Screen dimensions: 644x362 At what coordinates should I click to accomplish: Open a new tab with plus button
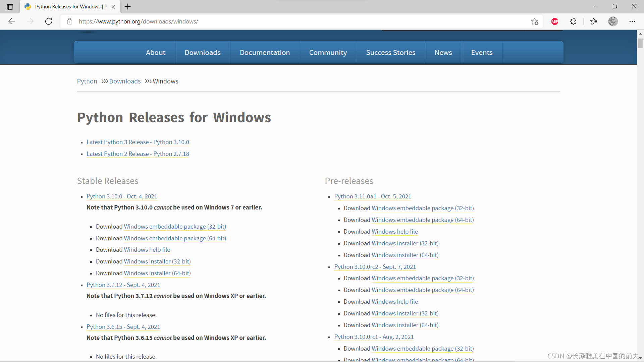tap(128, 7)
